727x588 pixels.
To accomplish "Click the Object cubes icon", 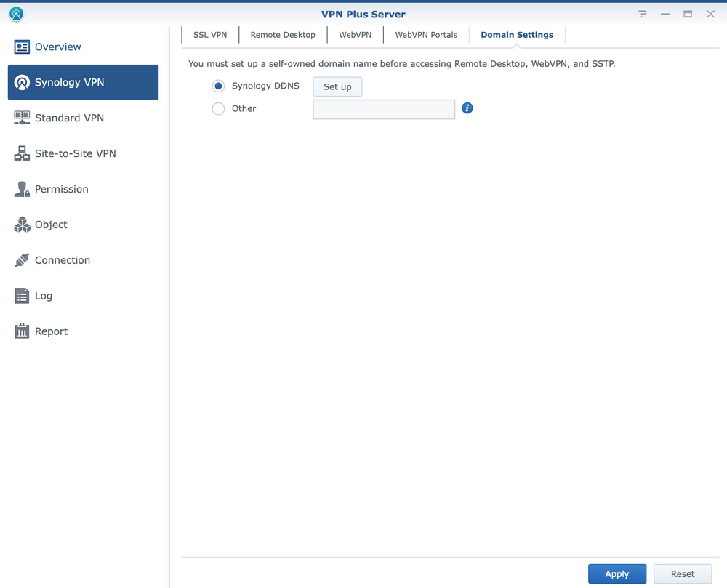I will tap(22, 225).
